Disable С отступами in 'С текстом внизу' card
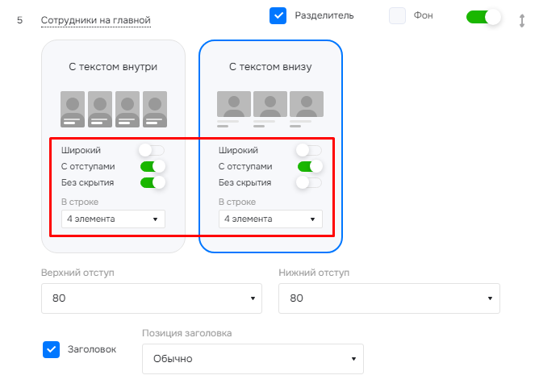 pyautogui.click(x=309, y=166)
